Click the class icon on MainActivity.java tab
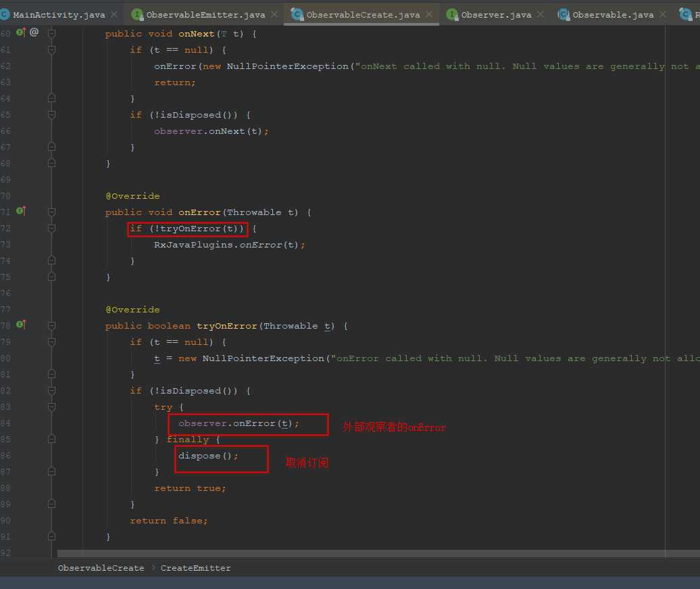The height and width of the screenshot is (589, 700). (x=5, y=15)
